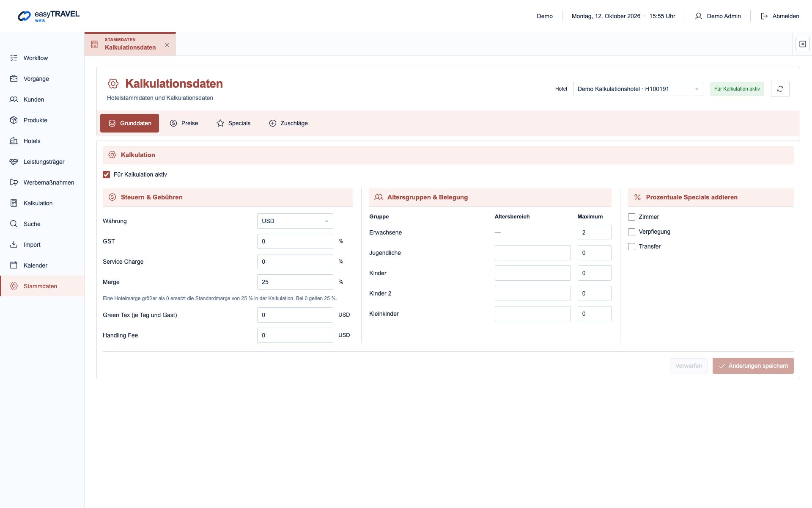Open Werbemaßnahmen megaphone icon in sidebar
The image size is (812, 508).
14,182
